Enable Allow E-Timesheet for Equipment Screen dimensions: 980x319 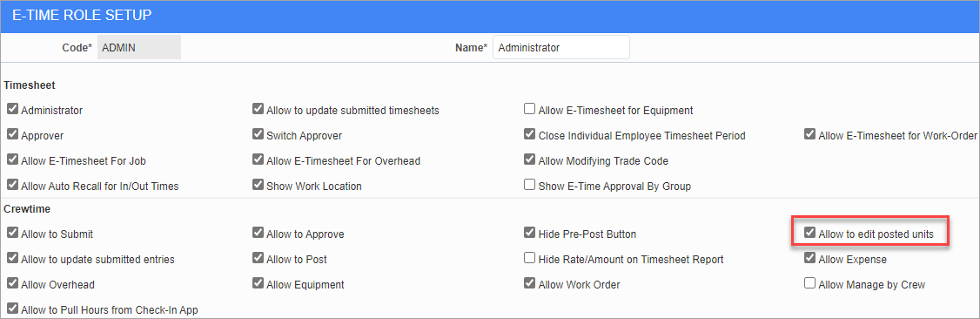click(x=529, y=110)
